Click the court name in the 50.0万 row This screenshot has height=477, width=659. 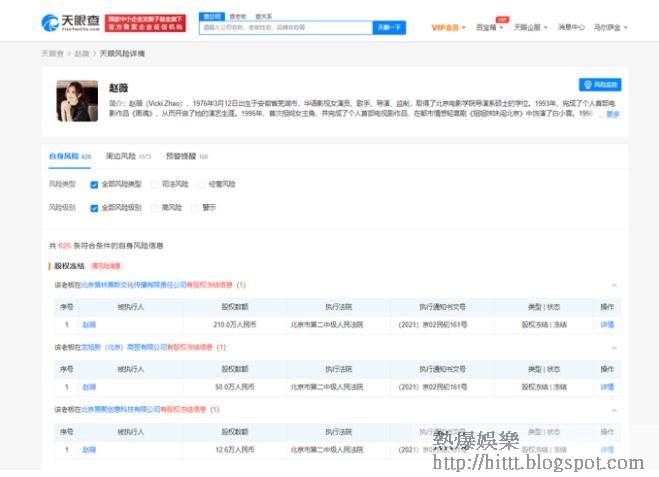(x=327, y=387)
